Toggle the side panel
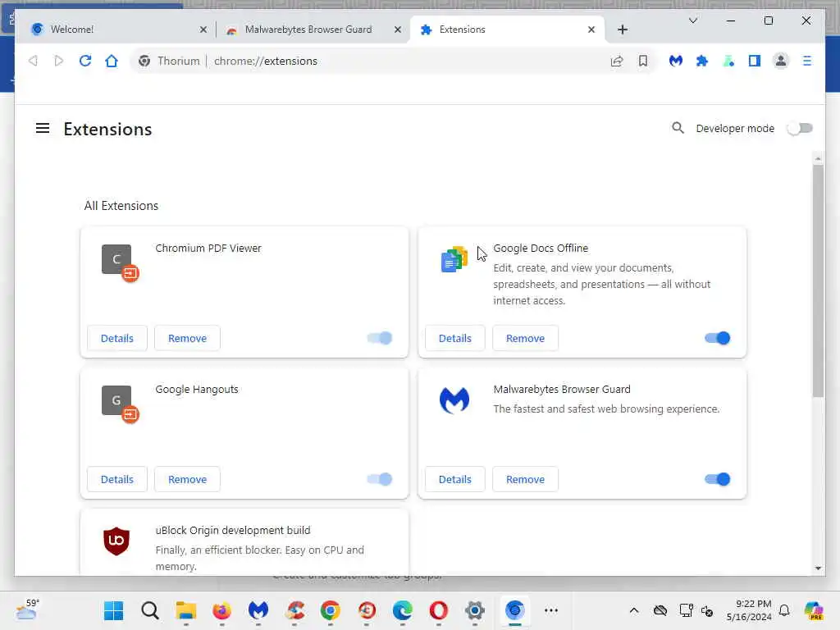Screen dimensions: 840x630 pyautogui.click(x=755, y=61)
